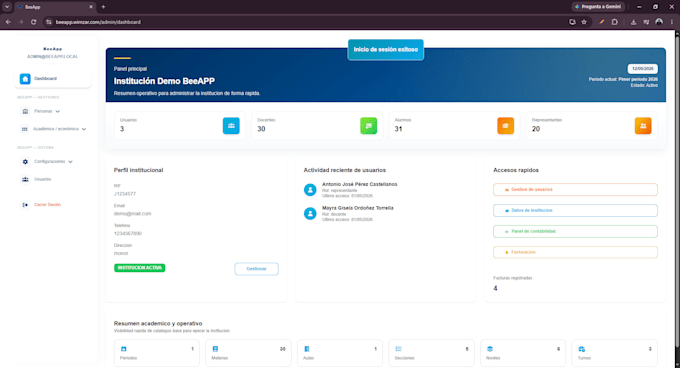Expand the Personas menu chevron
This screenshot has height=368, width=680.
tap(58, 112)
